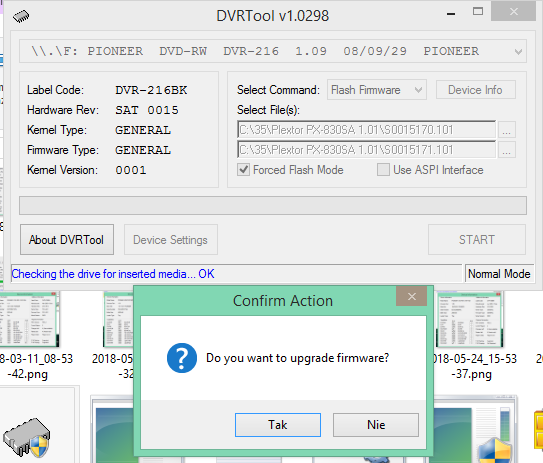Screen dimensions: 543x463
Task: Click the Normal Mode status indicator
Action: (499, 274)
